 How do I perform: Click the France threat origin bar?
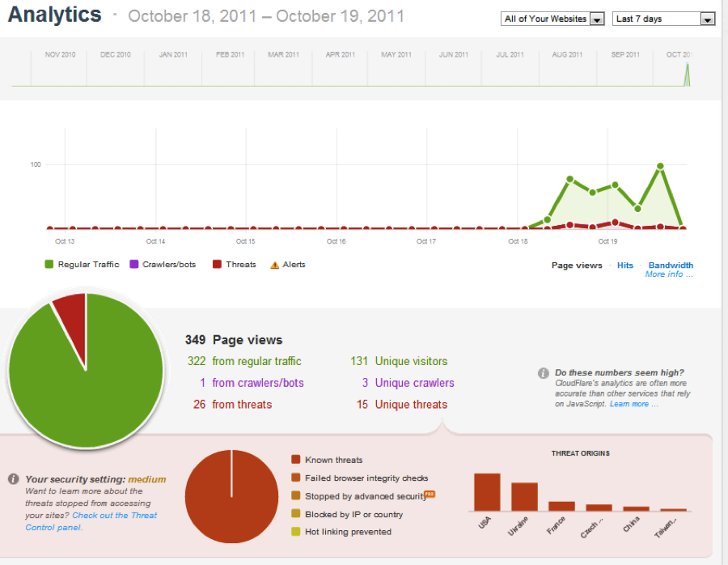pyautogui.click(x=561, y=506)
